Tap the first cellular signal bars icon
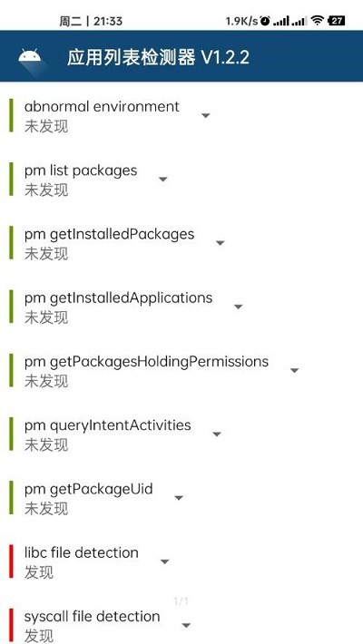Viewport: 363px width, 644px height. tap(281, 21)
